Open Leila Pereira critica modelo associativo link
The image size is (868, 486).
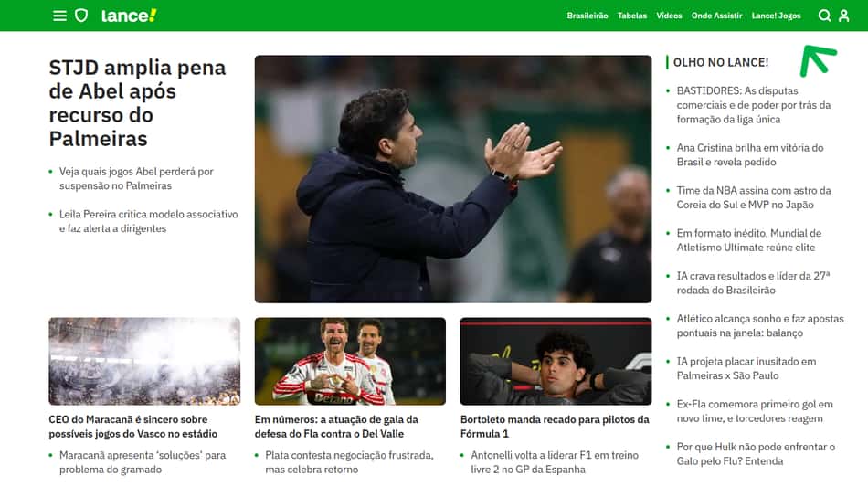(148, 221)
